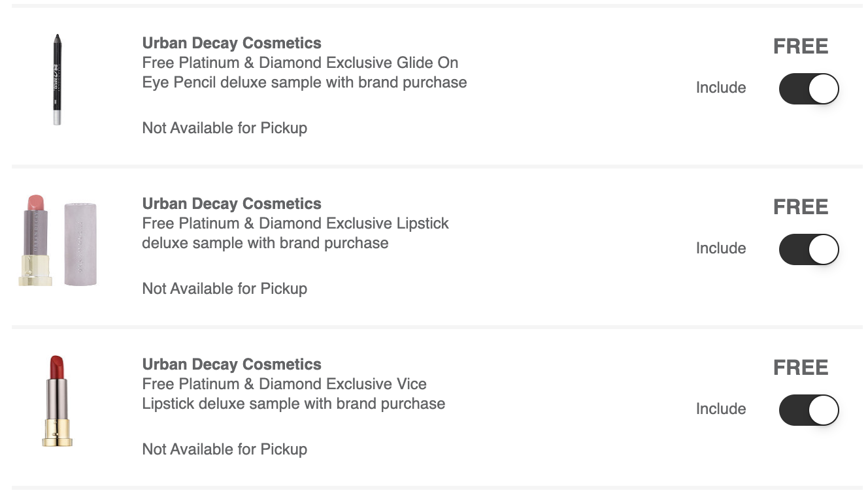Open the pink lipstick product image
Viewport: 868px width, 495px height.
(58, 240)
